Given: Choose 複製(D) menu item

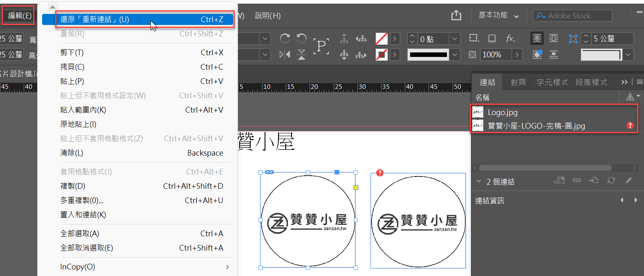Looking at the screenshot, I should point(137,186).
